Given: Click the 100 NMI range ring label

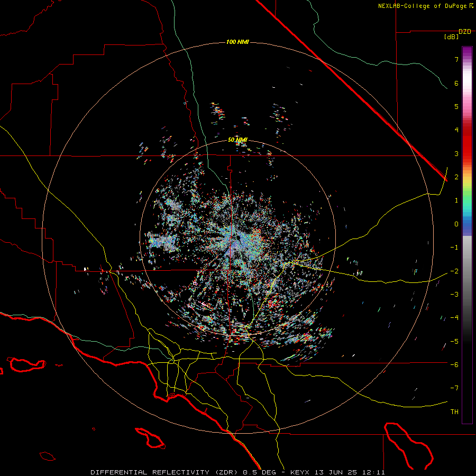Looking at the screenshot, I should coord(237,42).
